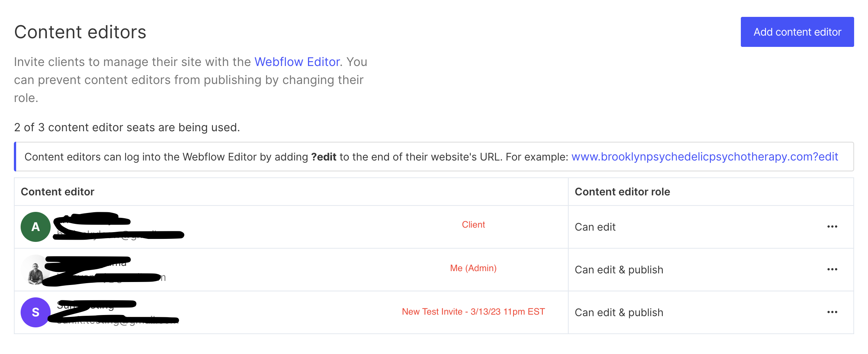Open three-dot menu for New Test Invite row
This screenshot has height=354, width=868.
click(x=832, y=312)
